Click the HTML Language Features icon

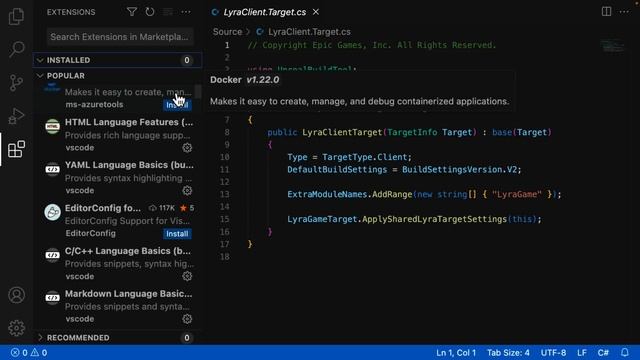(x=52, y=126)
